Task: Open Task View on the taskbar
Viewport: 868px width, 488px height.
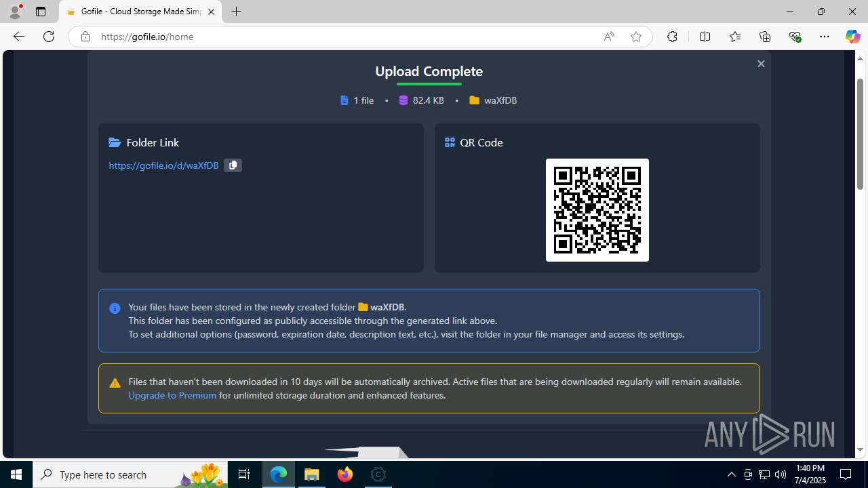Action: coord(244,474)
